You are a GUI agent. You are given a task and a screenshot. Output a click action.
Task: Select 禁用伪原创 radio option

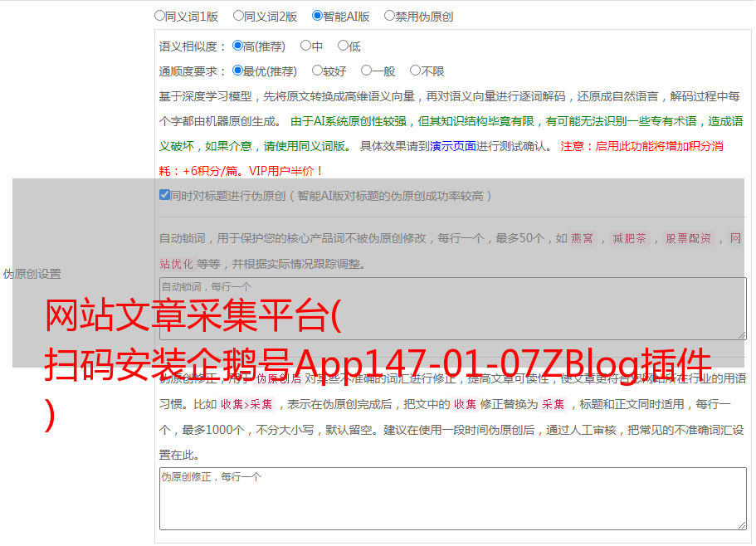coord(389,16)
